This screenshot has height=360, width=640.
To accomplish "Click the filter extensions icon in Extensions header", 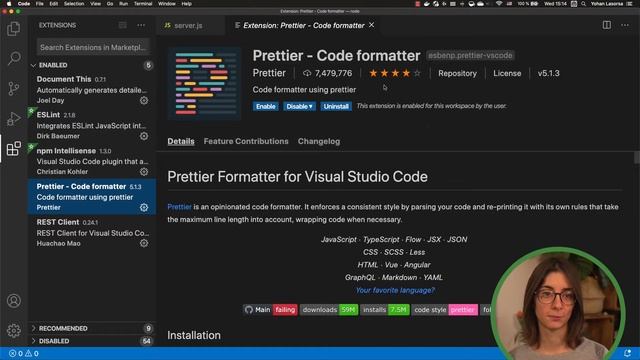I will 122,25.
